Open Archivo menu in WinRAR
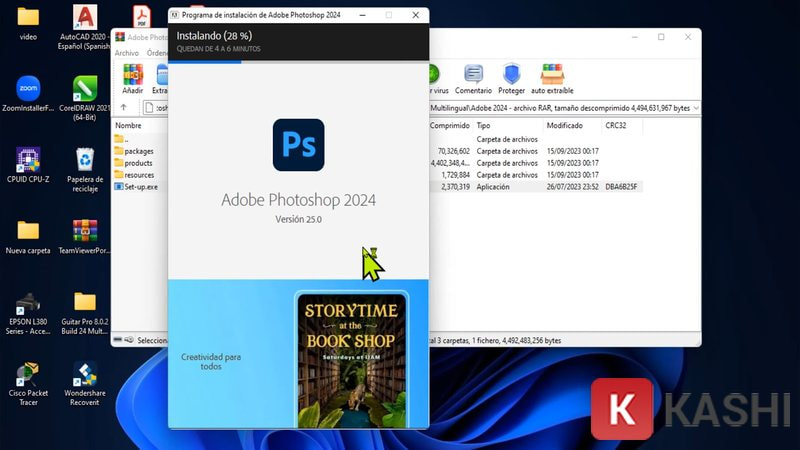This screenshot has height=450, width=800. 127,53
